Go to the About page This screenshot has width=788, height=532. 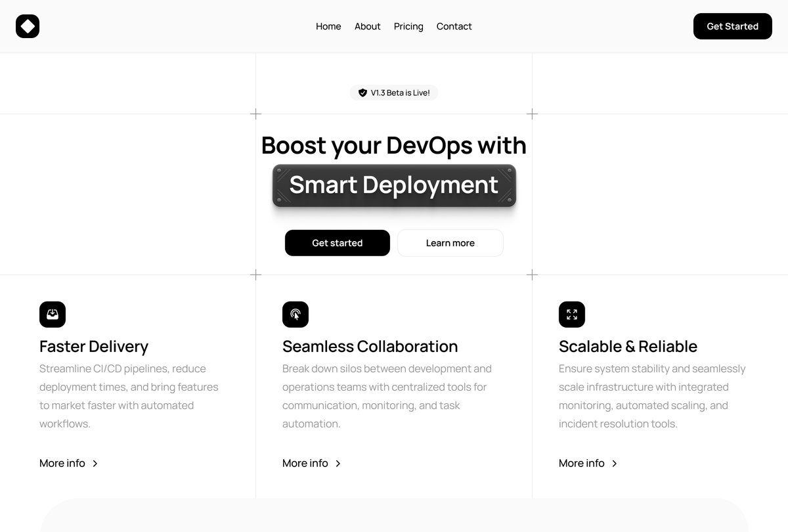point(367,26)
